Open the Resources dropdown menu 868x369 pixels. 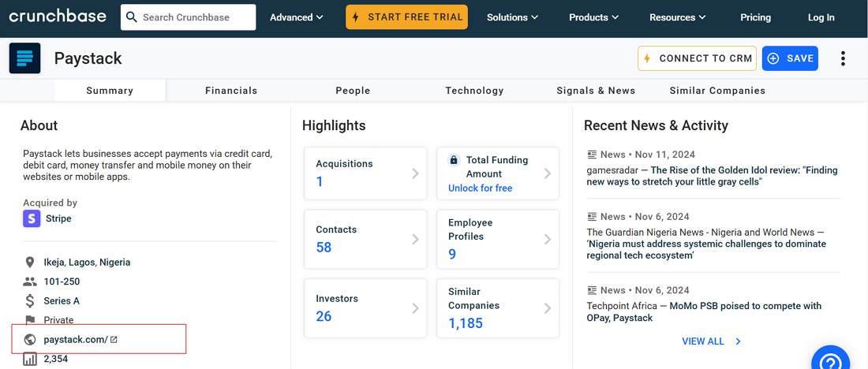pyautogui.click(x=678, y=17)
